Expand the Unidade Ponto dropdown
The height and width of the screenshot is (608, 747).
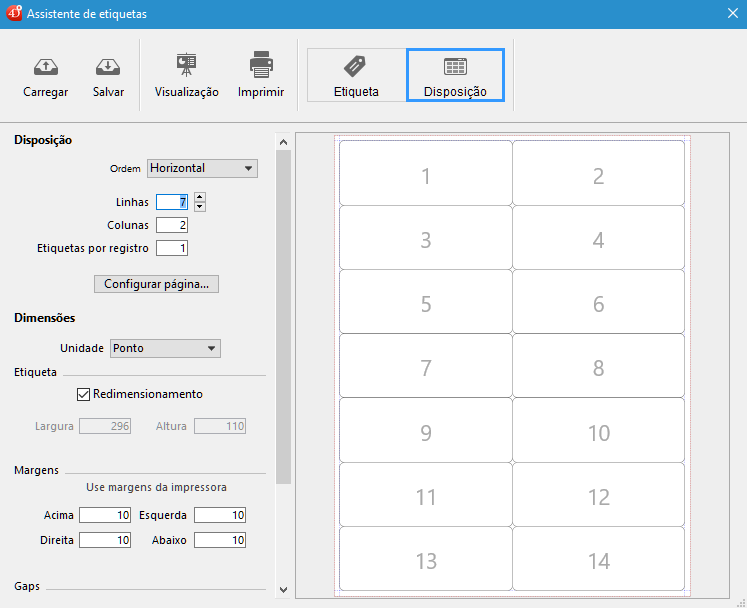pos(165,349)
